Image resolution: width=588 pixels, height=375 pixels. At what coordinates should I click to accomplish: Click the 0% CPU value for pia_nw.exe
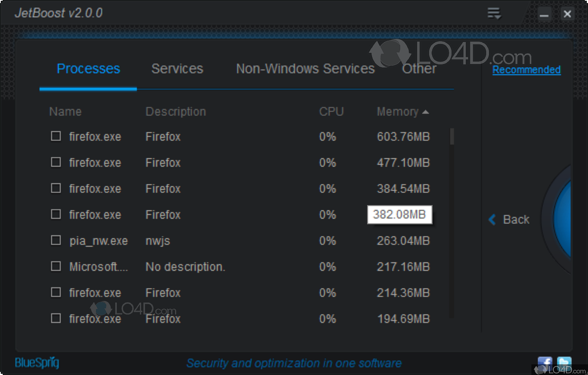click(x=327, y=241)
